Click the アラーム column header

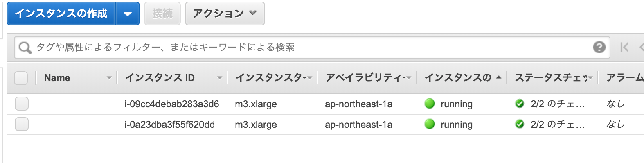(625, 77)
